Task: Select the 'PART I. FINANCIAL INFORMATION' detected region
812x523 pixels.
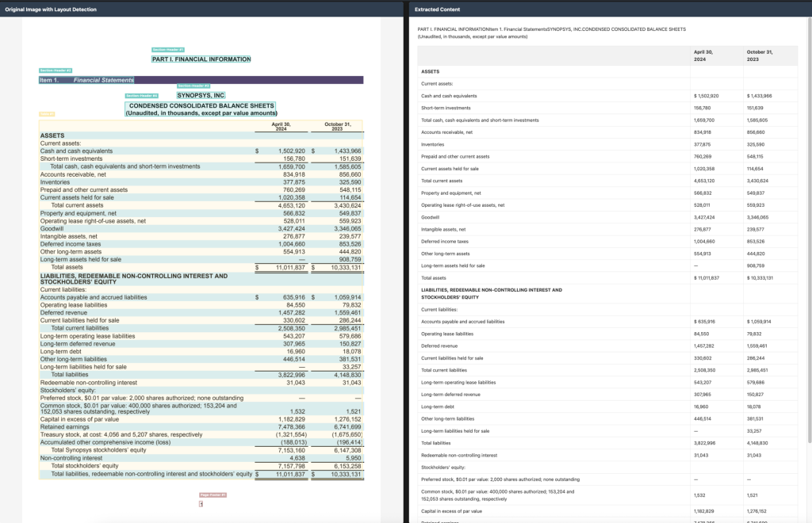Action: (201, 59)
